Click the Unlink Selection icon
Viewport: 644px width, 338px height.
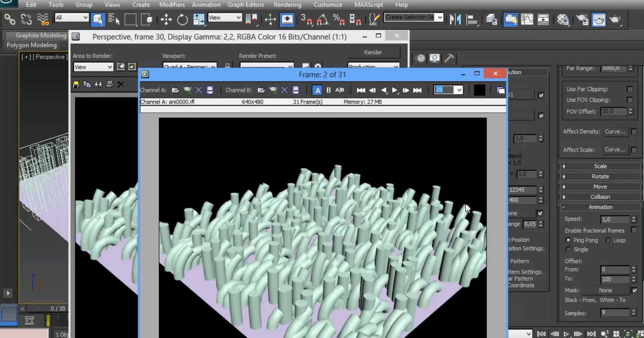[x=26, y=19]
